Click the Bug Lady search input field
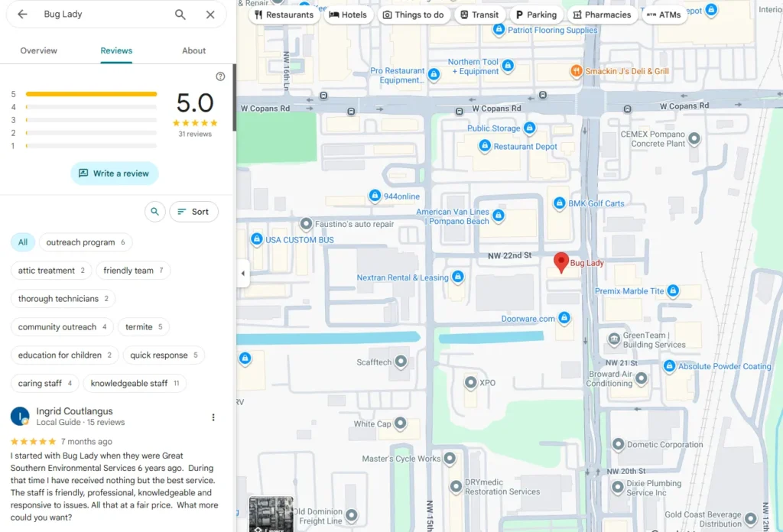Image resolution: width=783 pixels, height=532 pixels. click(x=102, y=15)
